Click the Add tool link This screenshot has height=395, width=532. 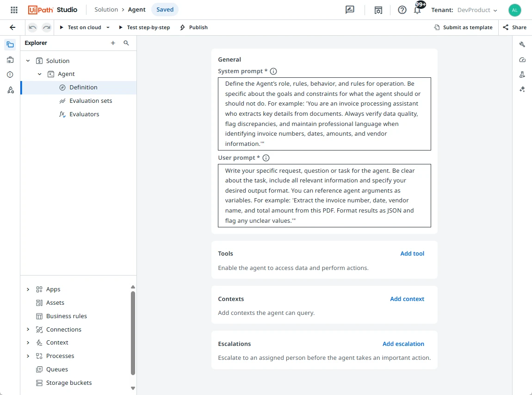click(412, 254)
